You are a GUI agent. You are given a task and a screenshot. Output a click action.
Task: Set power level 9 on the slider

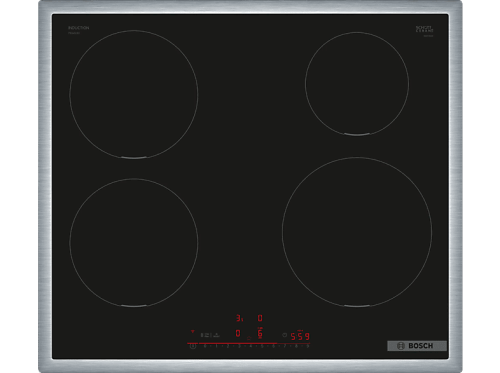coord(308,346)
